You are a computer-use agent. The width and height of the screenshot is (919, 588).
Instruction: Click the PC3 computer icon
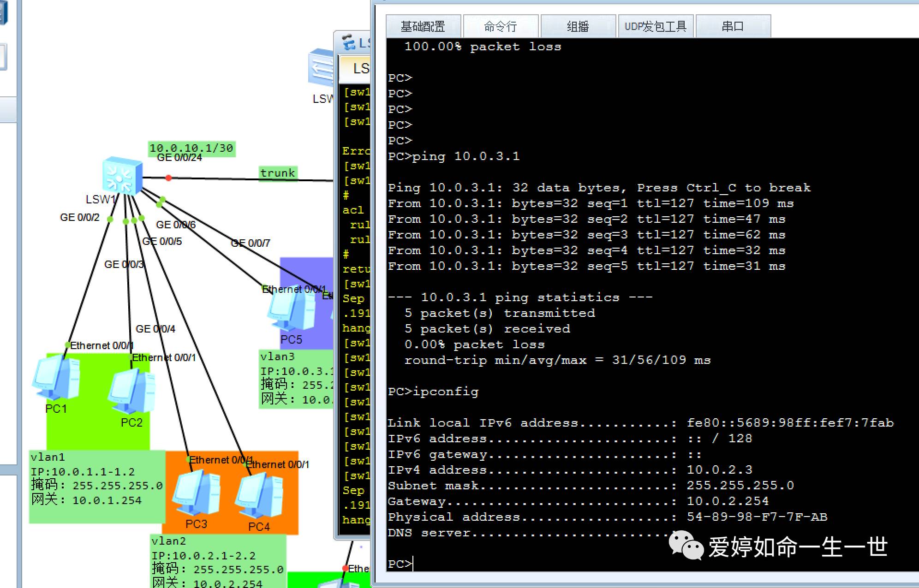[x=196, y=493]
